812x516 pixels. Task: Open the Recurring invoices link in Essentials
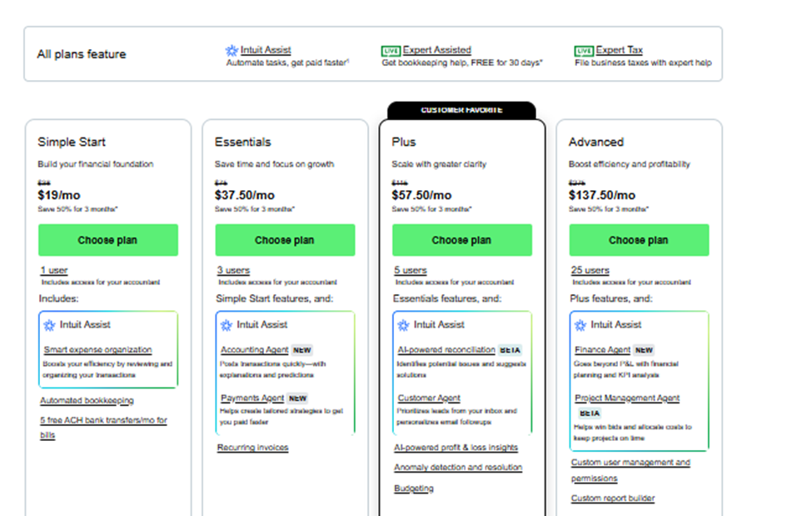[252, 447]
